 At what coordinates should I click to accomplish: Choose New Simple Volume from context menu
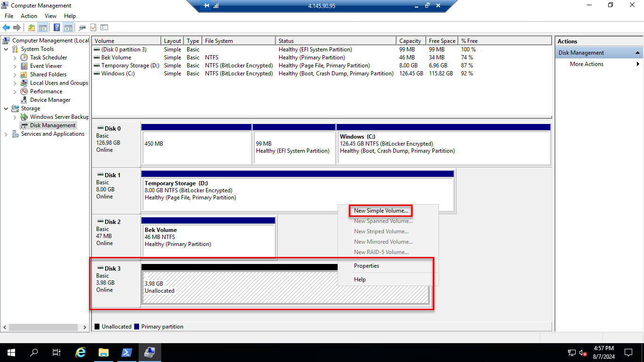(381, 211)
